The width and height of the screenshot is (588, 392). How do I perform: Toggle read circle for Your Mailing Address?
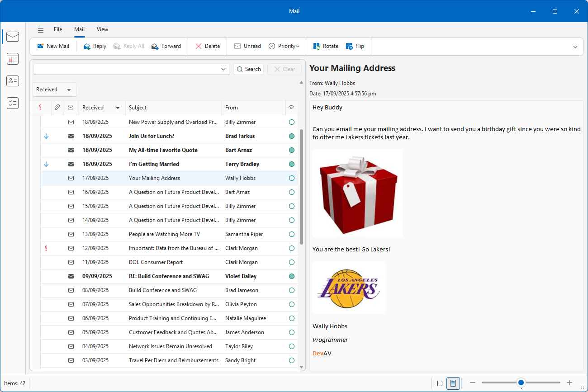tap(292, 178)
